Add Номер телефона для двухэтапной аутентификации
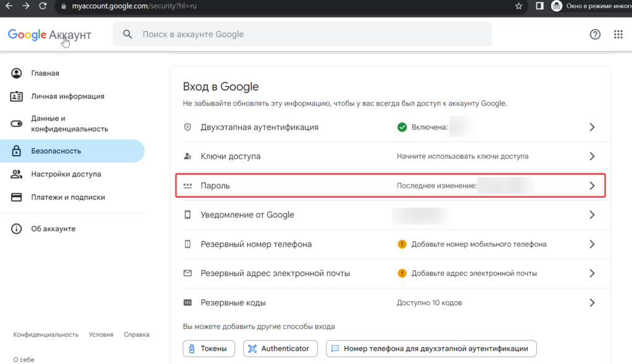This screenshot has height=364, width=632. point(431,349)
